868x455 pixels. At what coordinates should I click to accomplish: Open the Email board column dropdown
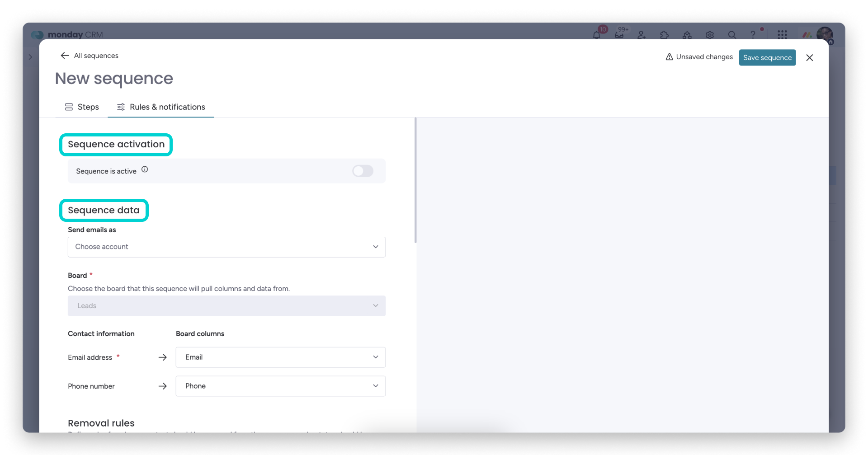[280, 357]
